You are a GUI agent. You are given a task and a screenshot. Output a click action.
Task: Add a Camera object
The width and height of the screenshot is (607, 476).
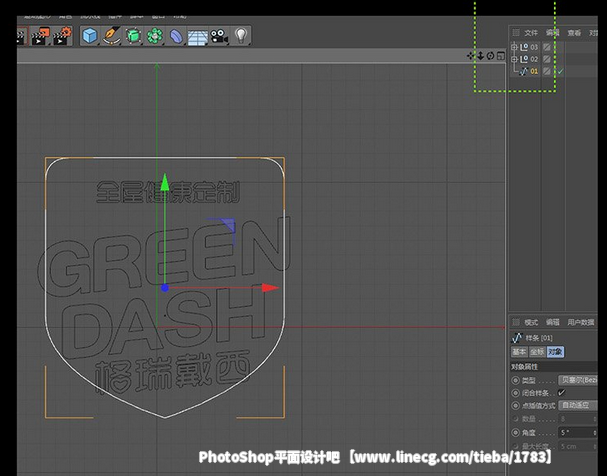click(219, 36)
